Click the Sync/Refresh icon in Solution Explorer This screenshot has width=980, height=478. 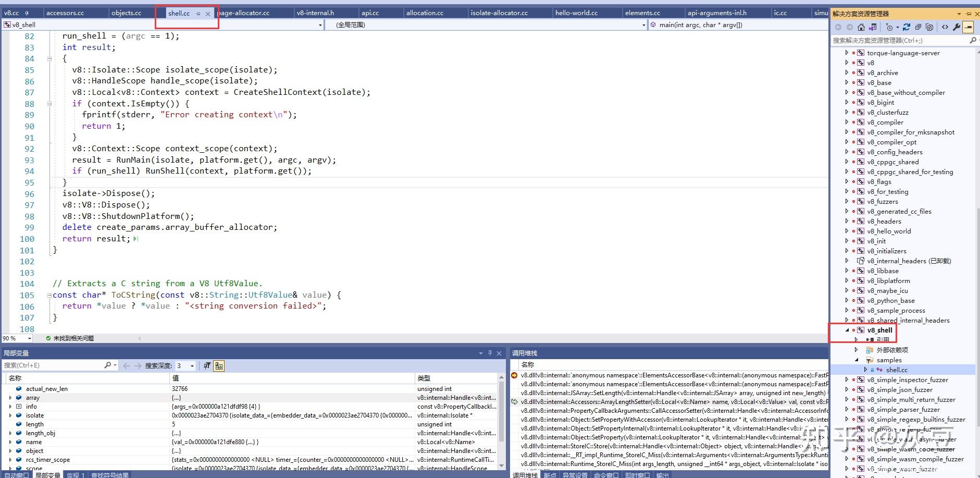pos(907,27)
